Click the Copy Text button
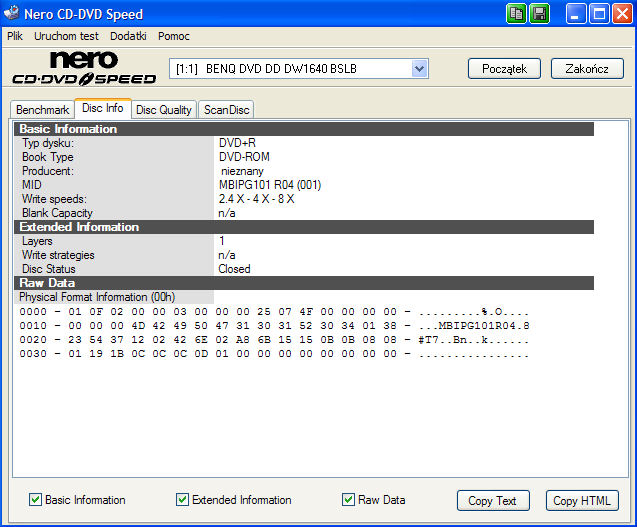 pos(493,501)
